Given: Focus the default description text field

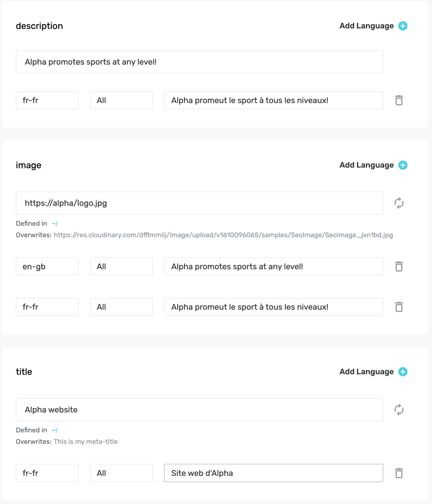Looking at the screenshot, I should point(199,62).
